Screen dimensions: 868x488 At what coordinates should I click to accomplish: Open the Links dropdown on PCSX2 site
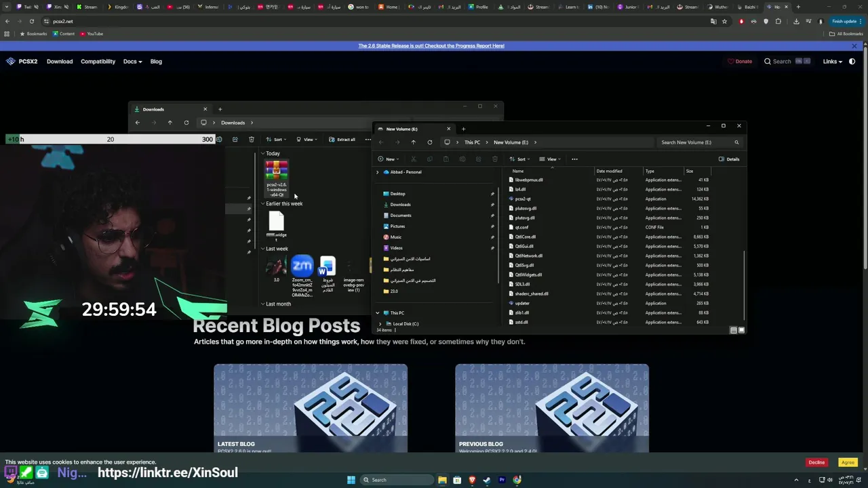(x=832, y=62)
